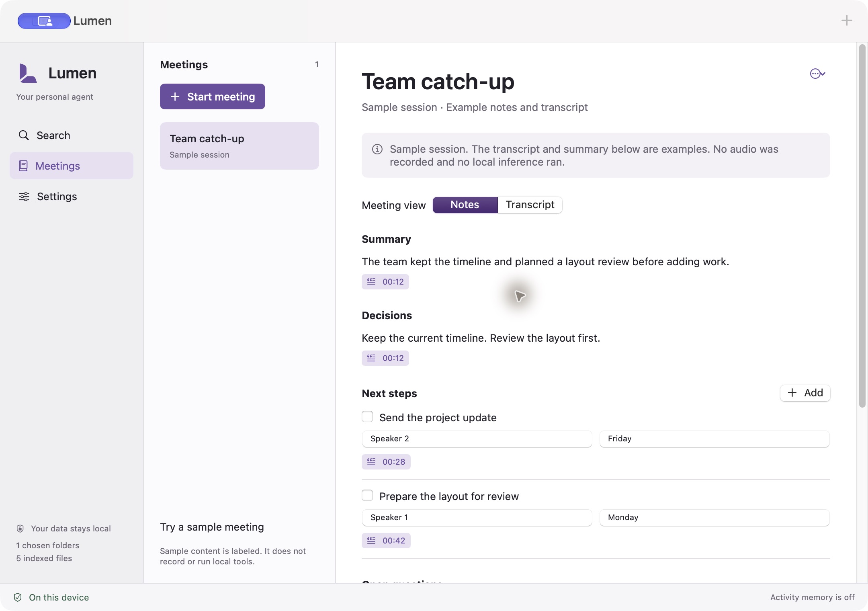Check off Send the project update
Viewport: 868px width, 611px height.
click(367, 416)
